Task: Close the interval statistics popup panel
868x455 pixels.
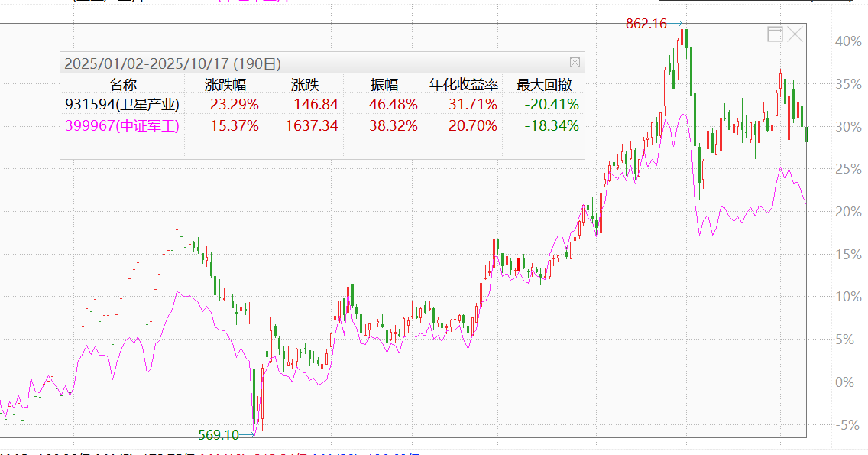Action: click(575, 63)
